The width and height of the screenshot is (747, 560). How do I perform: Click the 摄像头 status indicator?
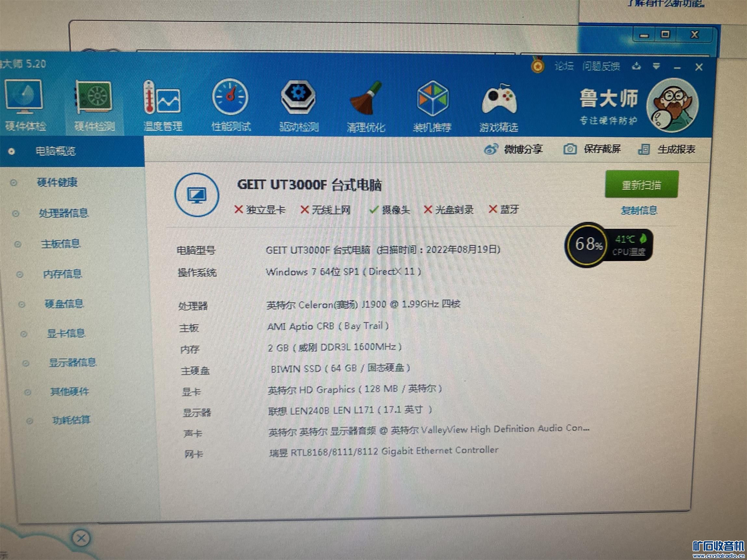click(x=390, y=210)
